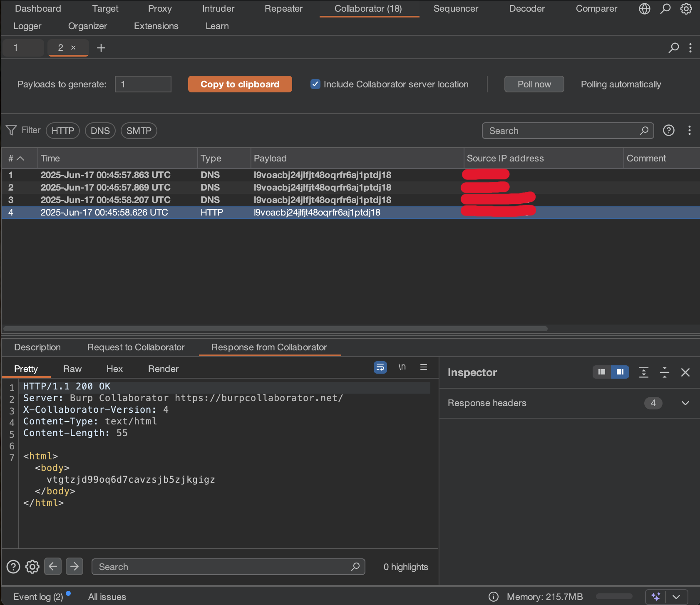
Task: Sort by Source IP address column header
Action: 544,158
